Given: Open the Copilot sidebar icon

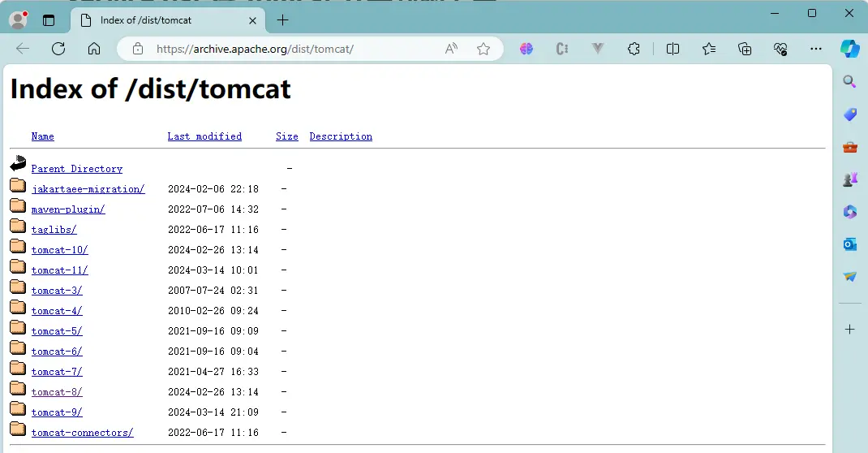Looking at the screenshot, I should [x=849, y=49].
